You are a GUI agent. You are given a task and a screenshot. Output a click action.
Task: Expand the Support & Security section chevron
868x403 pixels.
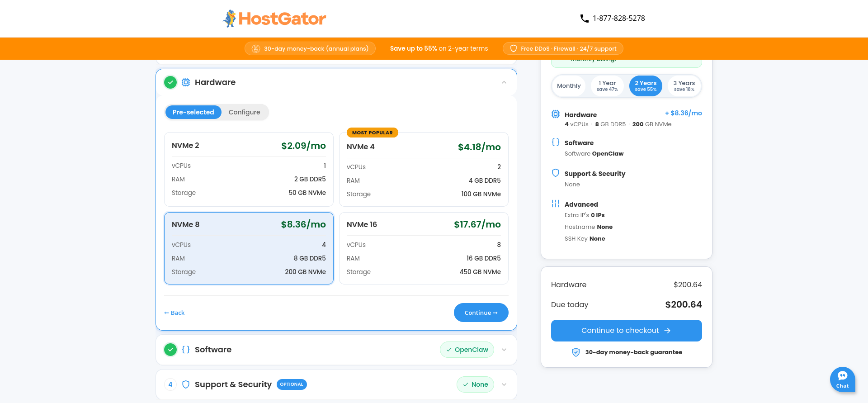tap(504, 384)
